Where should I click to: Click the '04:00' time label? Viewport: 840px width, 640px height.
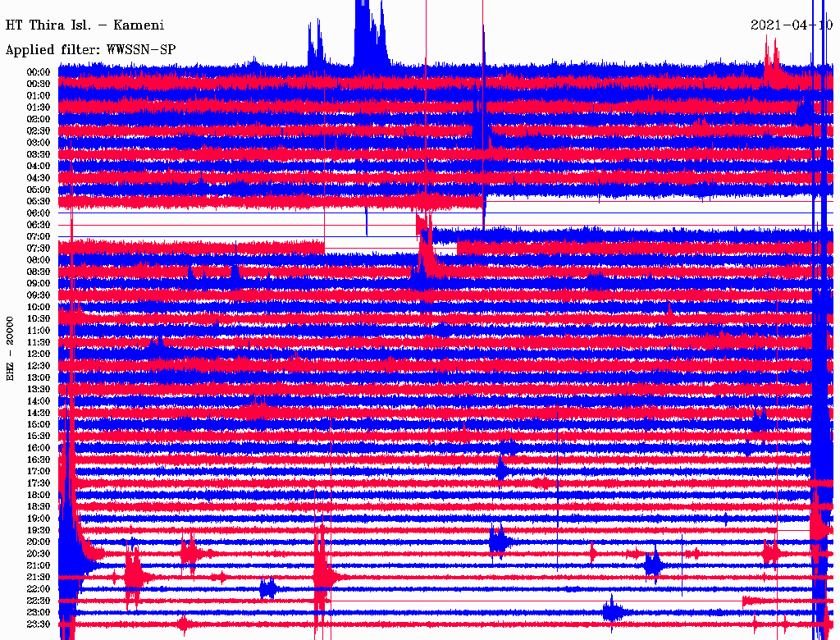[39, 167]
